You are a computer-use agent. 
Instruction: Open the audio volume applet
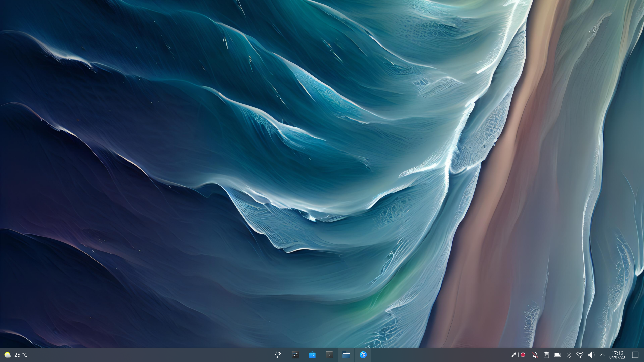pyautogui.click(x=591, y=355)
